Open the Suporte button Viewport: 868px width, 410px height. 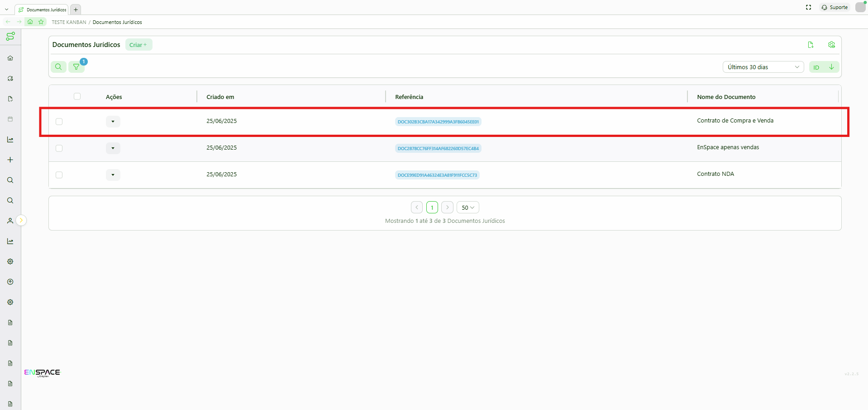[x=835, y=7]
